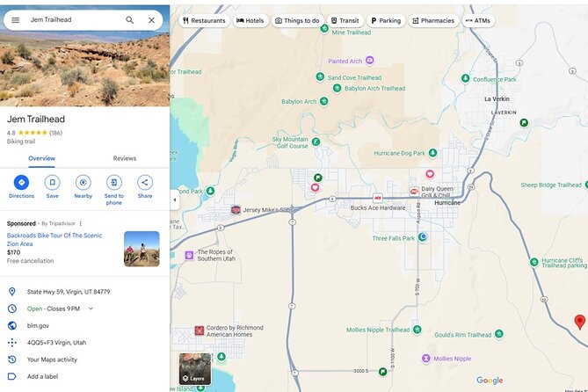Expand opening hours details

[91, 309]
